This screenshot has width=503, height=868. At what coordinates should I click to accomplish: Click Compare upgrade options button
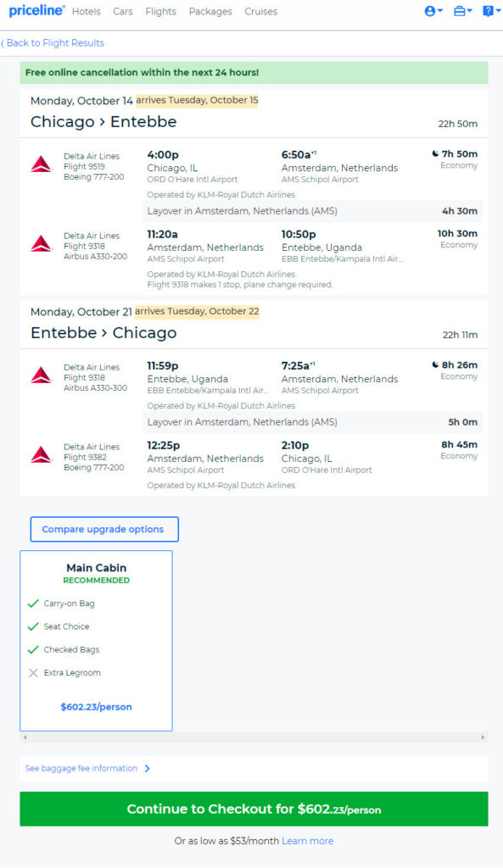coord(104,529)
